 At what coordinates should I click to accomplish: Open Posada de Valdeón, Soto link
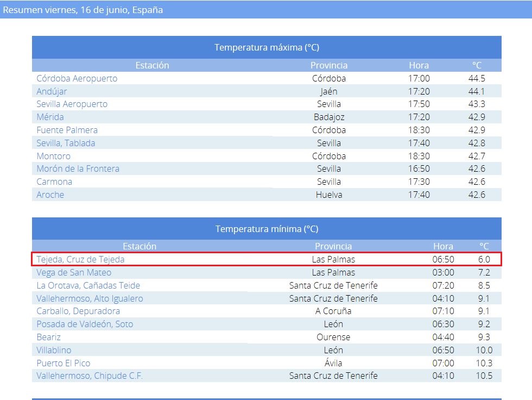(85, 324)
